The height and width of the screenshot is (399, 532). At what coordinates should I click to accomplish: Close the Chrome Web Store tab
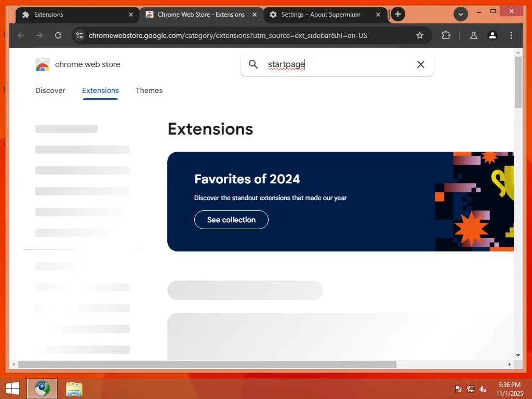[x=255, y=15]
